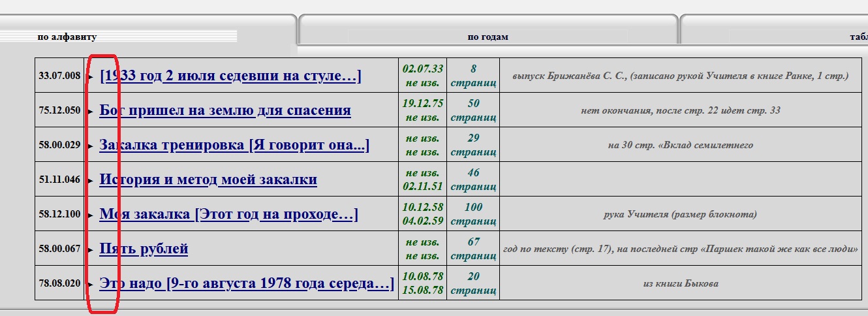This screenshot has height=316, width=868.
Task: Expand arrow next to 'Это надо' entry
Action: click(91, 285)
